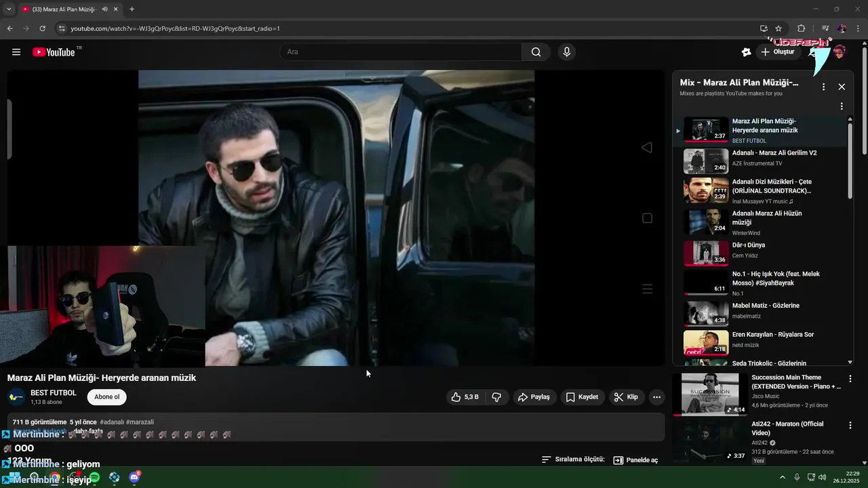Open the BEST FUTBOL channel name link

tap(54, 393)
